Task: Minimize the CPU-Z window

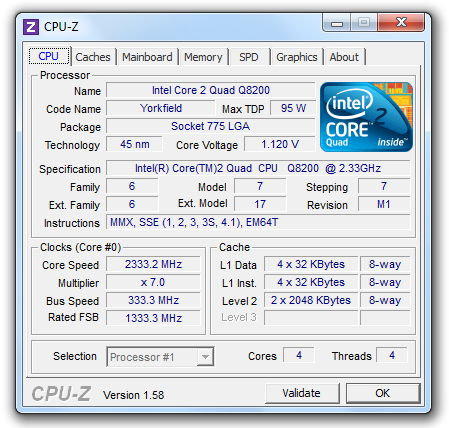Action: pyautogui.click(x=337, y=23)
